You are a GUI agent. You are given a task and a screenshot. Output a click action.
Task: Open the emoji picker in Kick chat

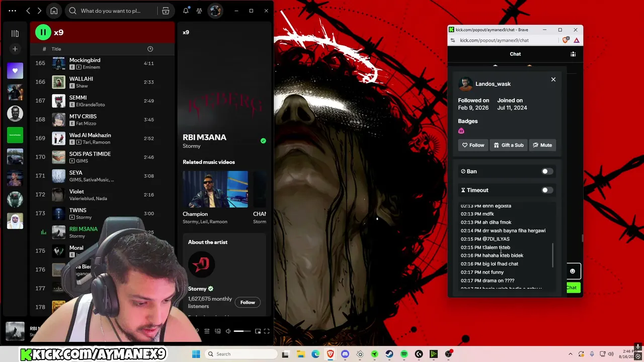pyautogui.click(x=573, y=271)
